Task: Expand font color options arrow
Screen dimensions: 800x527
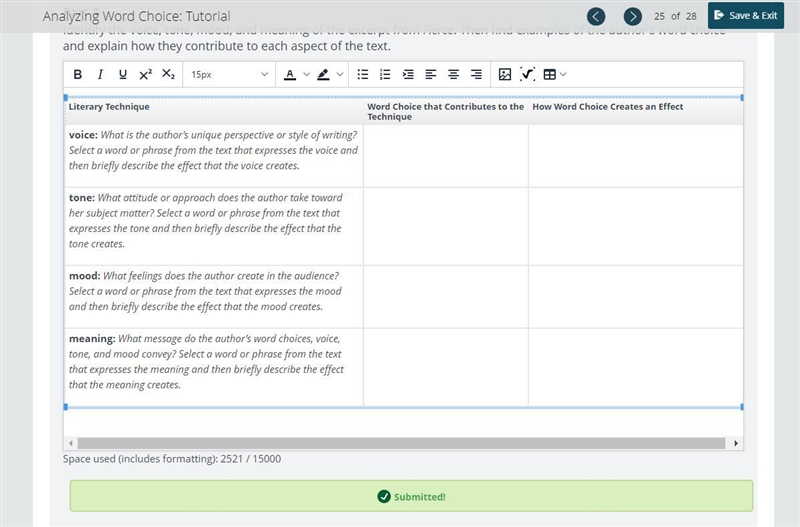Action: [x=306, y=74]
